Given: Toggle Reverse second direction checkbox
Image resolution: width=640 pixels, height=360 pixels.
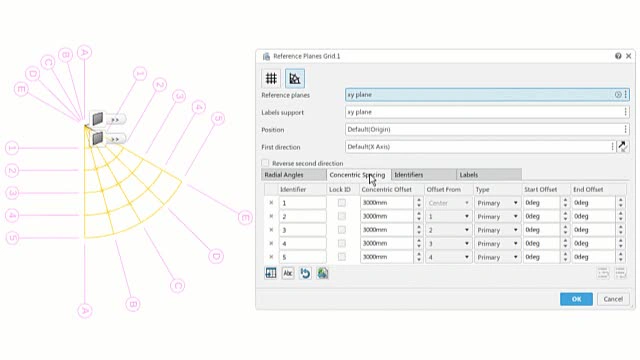Looking at the screenshot, I should coord(265,163).
